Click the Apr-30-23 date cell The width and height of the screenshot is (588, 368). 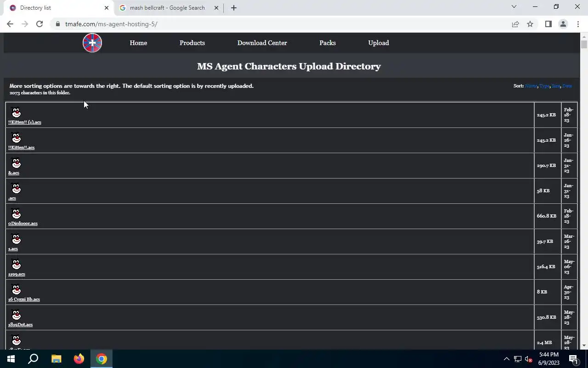pyautogui.click(x=569, y=292)
